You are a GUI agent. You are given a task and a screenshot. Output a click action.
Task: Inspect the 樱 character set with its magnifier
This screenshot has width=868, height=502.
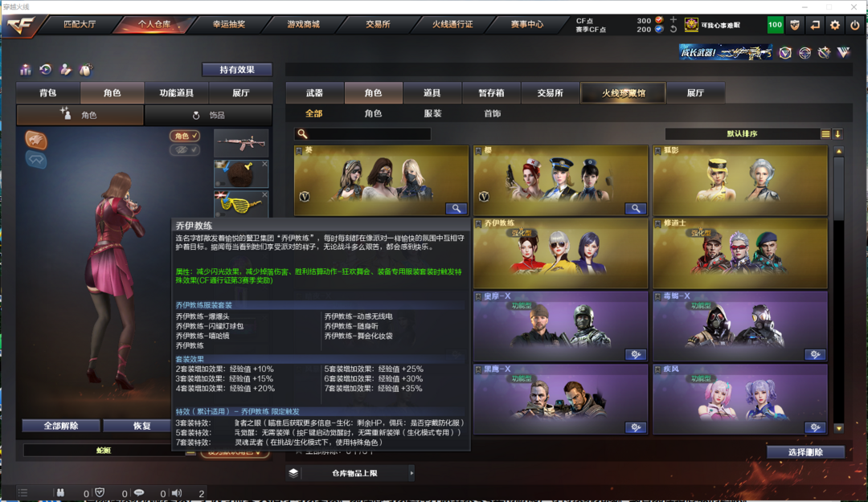click(x=636, y=209)
